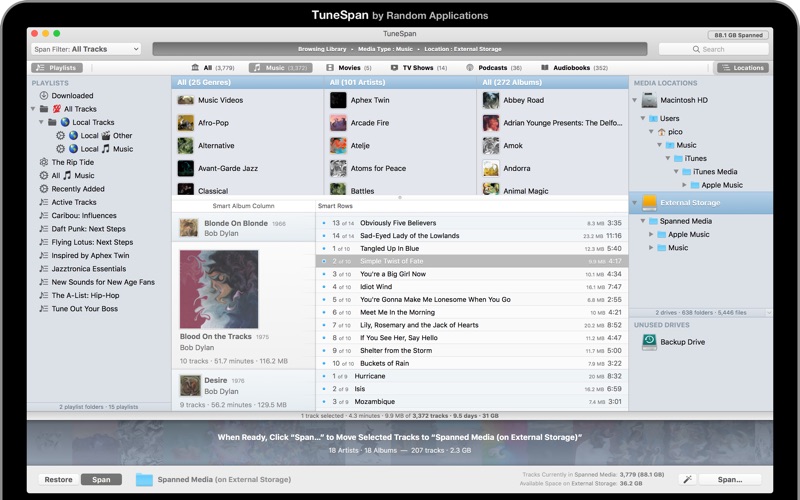Click the Smart Album Column header
800x500 pixels.
[x=243, y=206]
